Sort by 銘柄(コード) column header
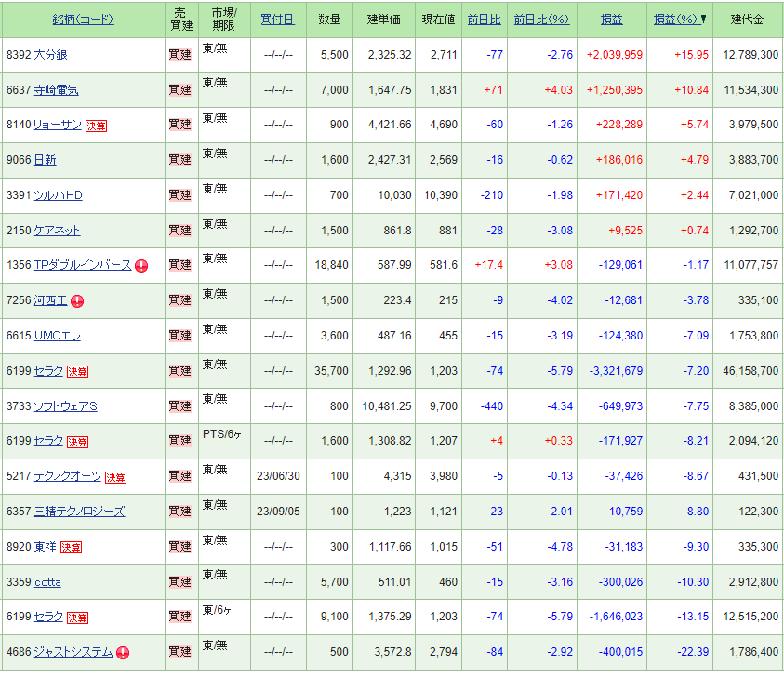The width and height of the screenshot is (784, 678). click(x=83, y=20)
